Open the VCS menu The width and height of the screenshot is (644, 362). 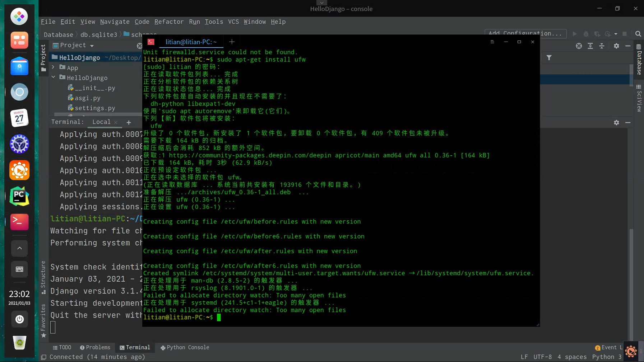click(x=233, y=22)
